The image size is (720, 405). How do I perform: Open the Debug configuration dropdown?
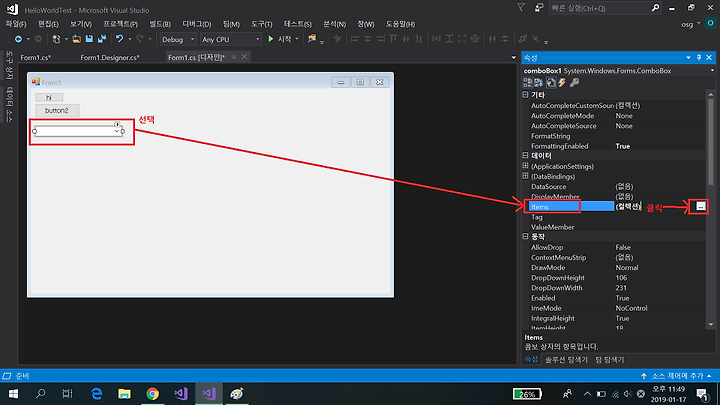178,39
